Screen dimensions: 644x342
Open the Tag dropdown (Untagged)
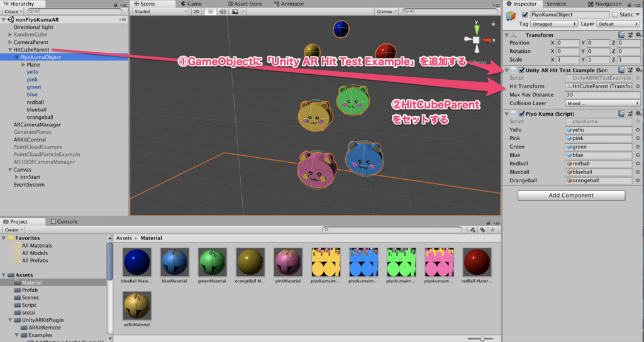pyautogui.click(x=553, y=25)
